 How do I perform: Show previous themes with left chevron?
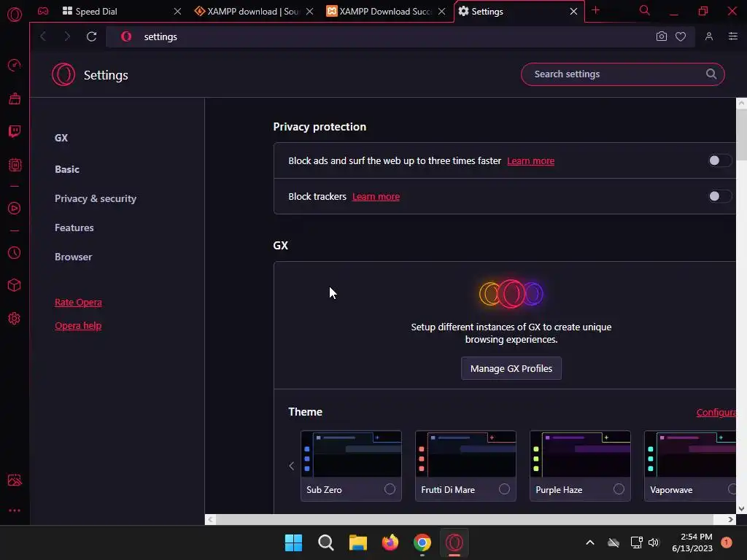point(292,466)
